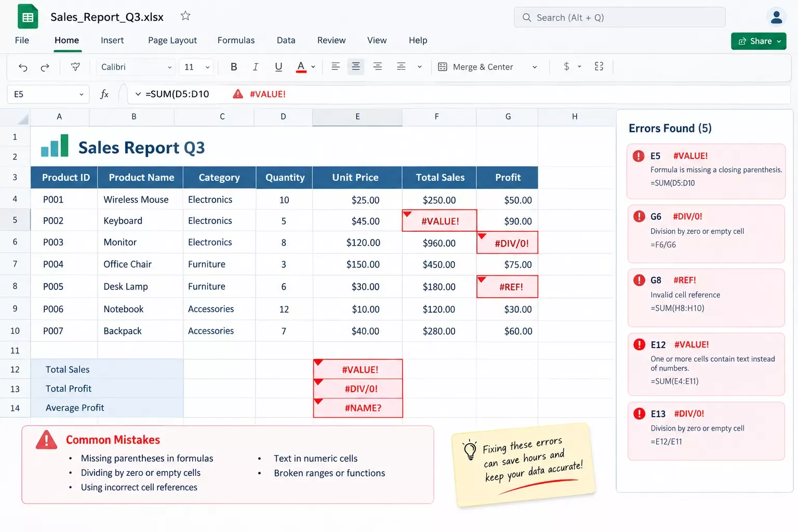The image size is (798, 532).
Task: Open the font size 11 dropdown
Action: 196,67
